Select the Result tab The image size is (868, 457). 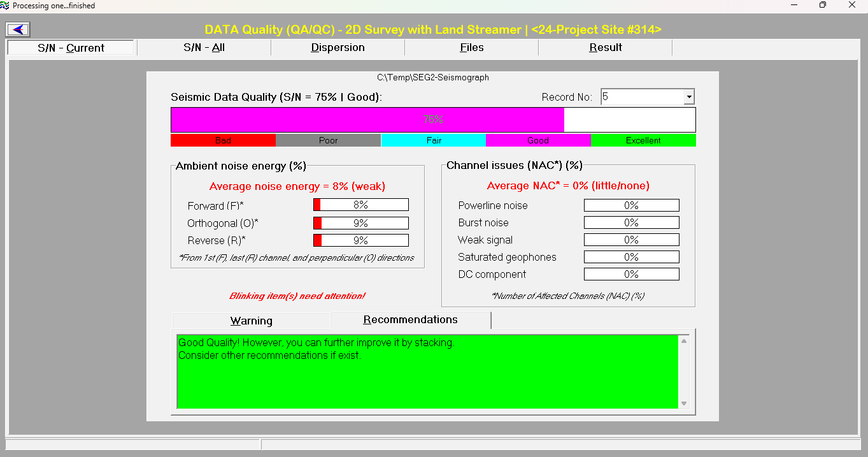pos(605,48)
